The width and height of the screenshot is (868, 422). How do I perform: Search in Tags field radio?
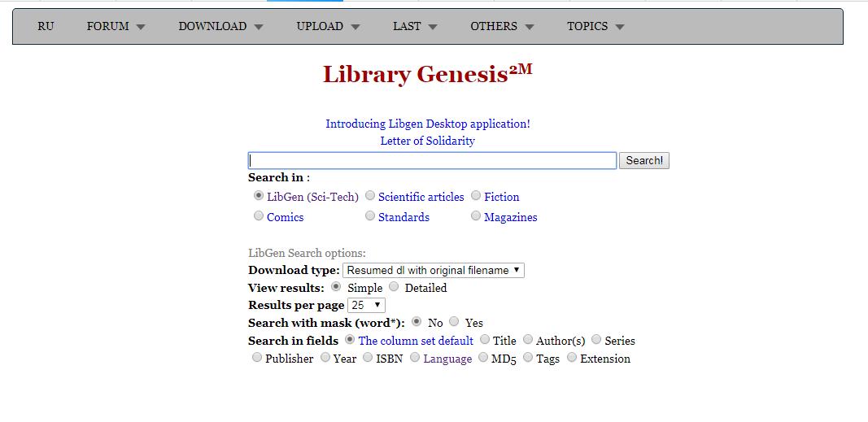(x=528, y=357)
